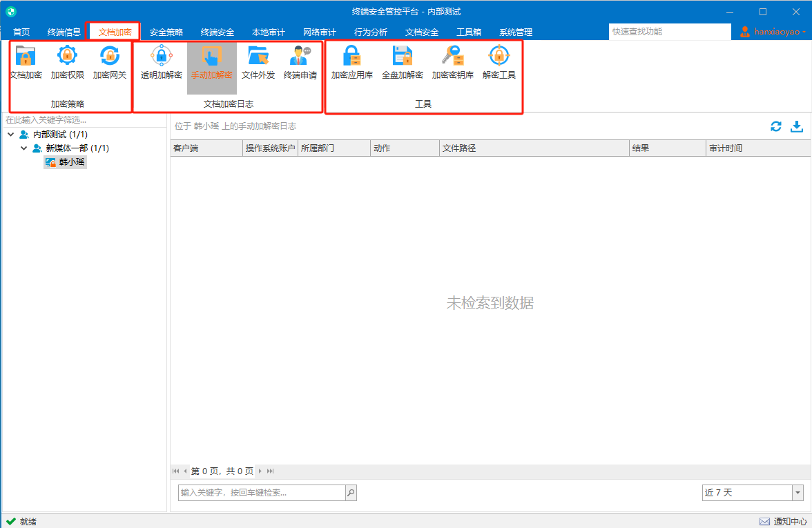Switch to the 行为分析 tab
Viewport: 812px width, 528px height.
(x=370, y=32)
